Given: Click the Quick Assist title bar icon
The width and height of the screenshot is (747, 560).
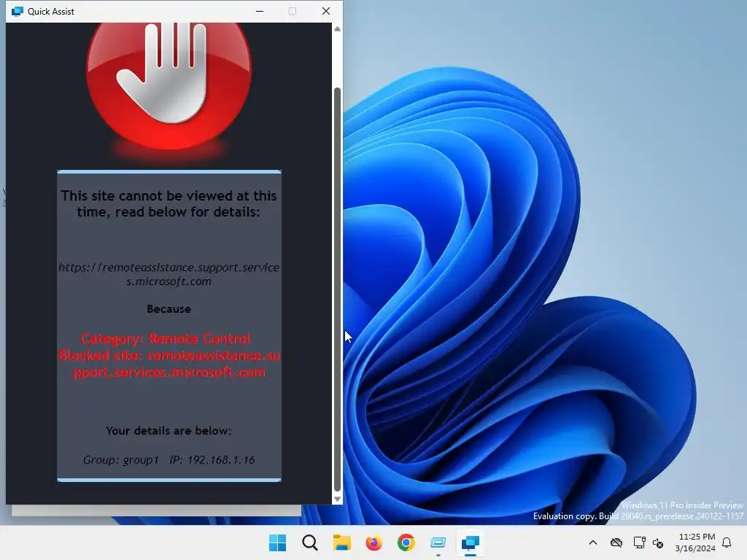Looking at the screenshot, I should click(x=18, y=11).
